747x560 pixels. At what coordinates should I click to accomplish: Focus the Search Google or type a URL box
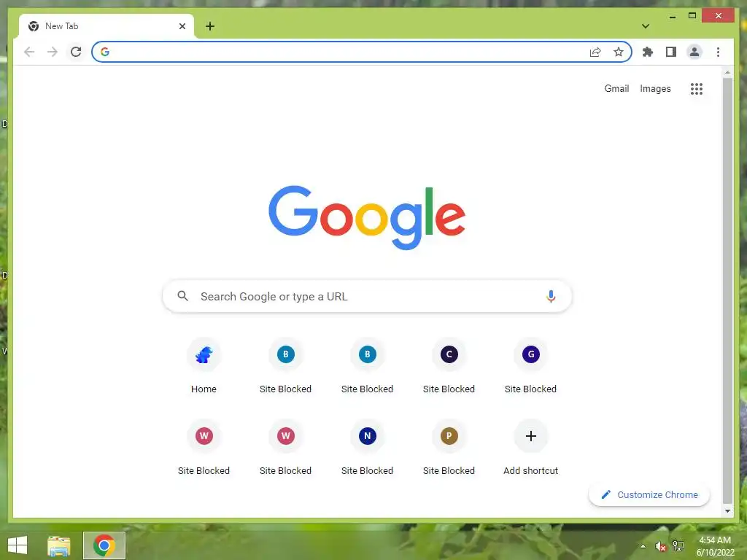tap(367, 296)
